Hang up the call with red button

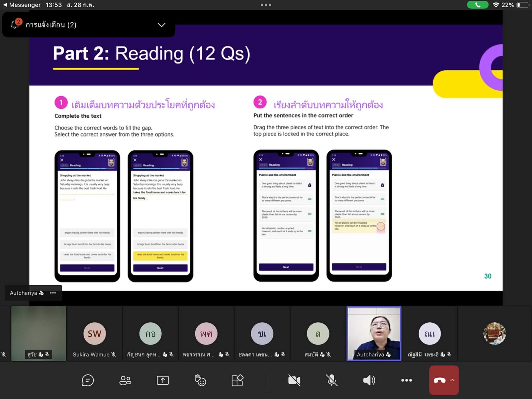[x=439, y=380]
